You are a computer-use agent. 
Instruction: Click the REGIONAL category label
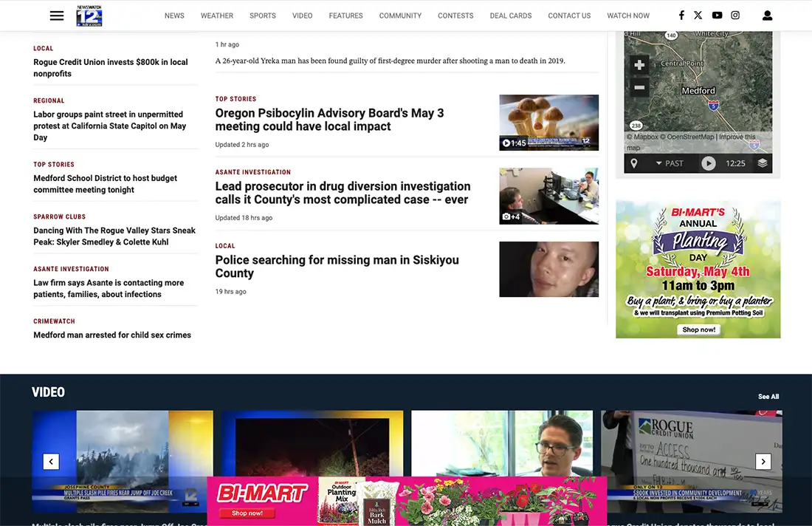pos(49,100)
